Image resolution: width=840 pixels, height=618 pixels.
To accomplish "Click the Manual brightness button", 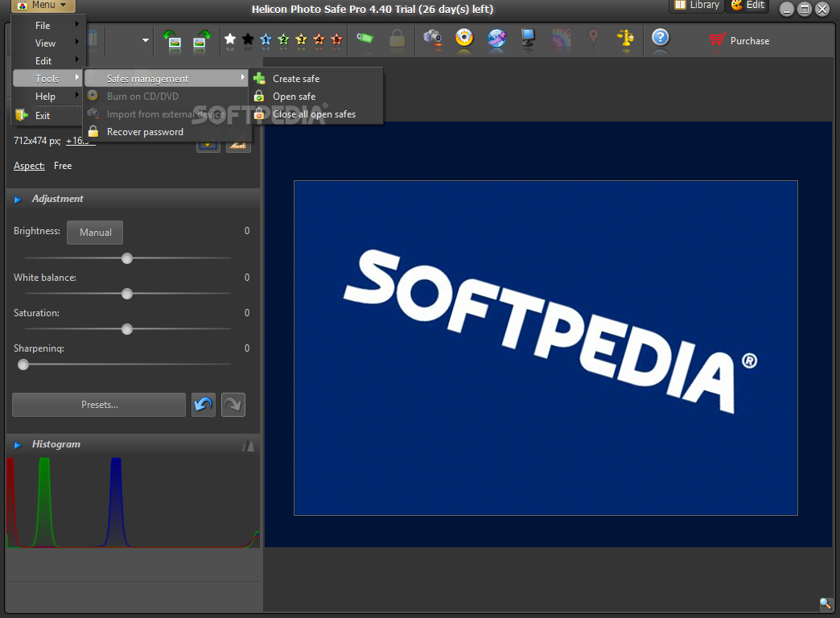I will click(x=95, y=232).
